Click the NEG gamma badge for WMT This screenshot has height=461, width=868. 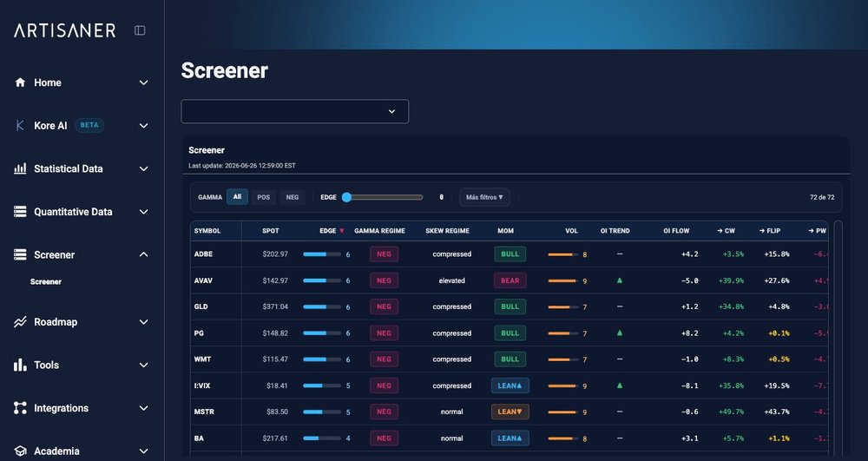coord(385,359)
